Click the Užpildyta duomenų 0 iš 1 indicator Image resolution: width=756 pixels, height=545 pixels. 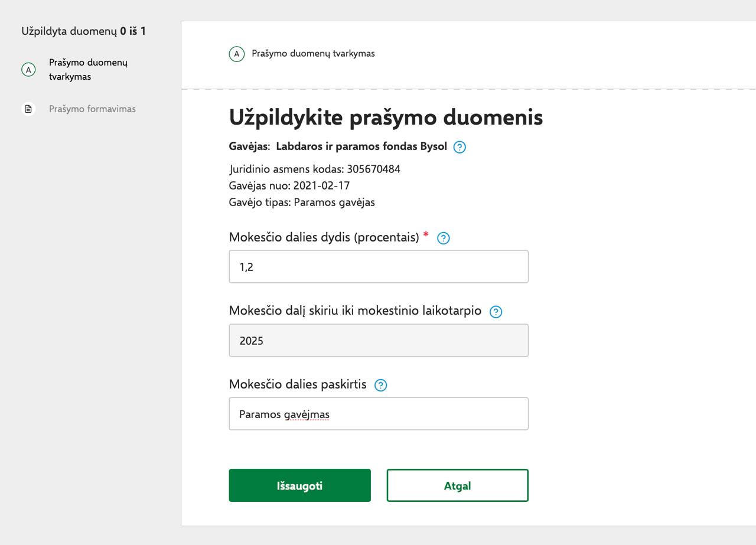click(x=83, y=31)
